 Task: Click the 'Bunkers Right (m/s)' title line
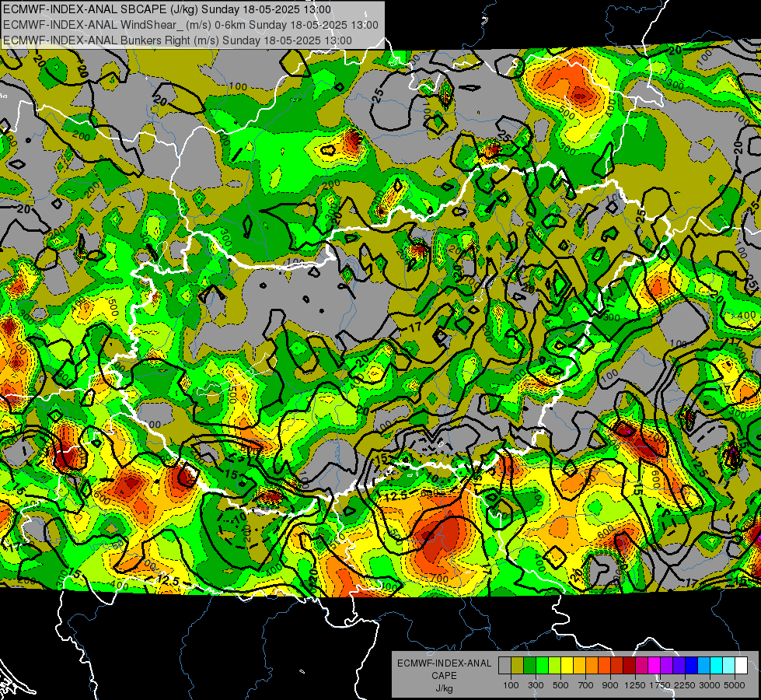pos(177,40)
